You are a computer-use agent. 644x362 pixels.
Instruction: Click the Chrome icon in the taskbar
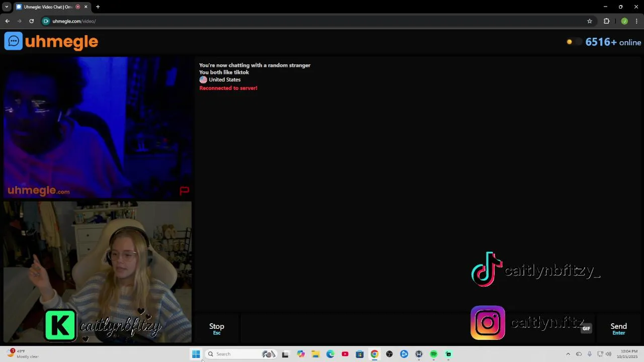[x=374, y=354]
